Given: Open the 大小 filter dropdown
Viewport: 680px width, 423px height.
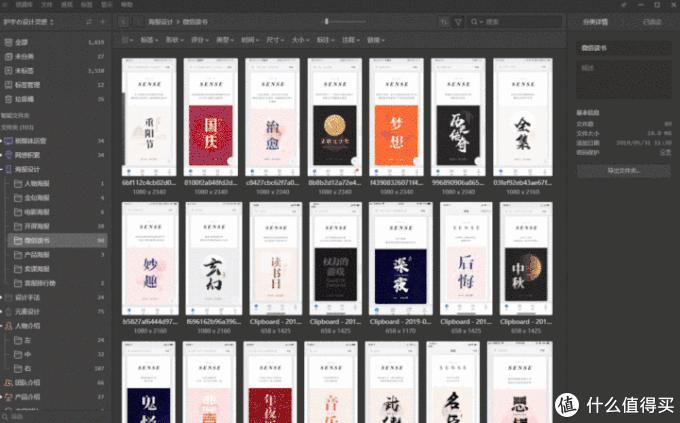Looking at the screenshot, I should coord(300,40).
